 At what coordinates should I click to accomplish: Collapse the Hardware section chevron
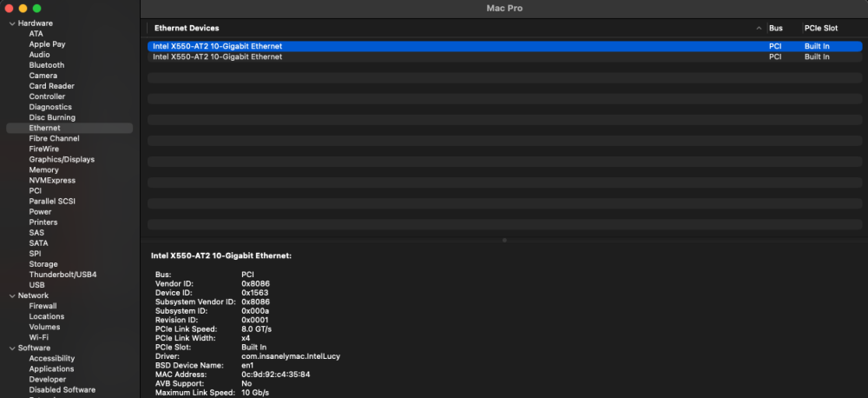click(x=12, y=23)
